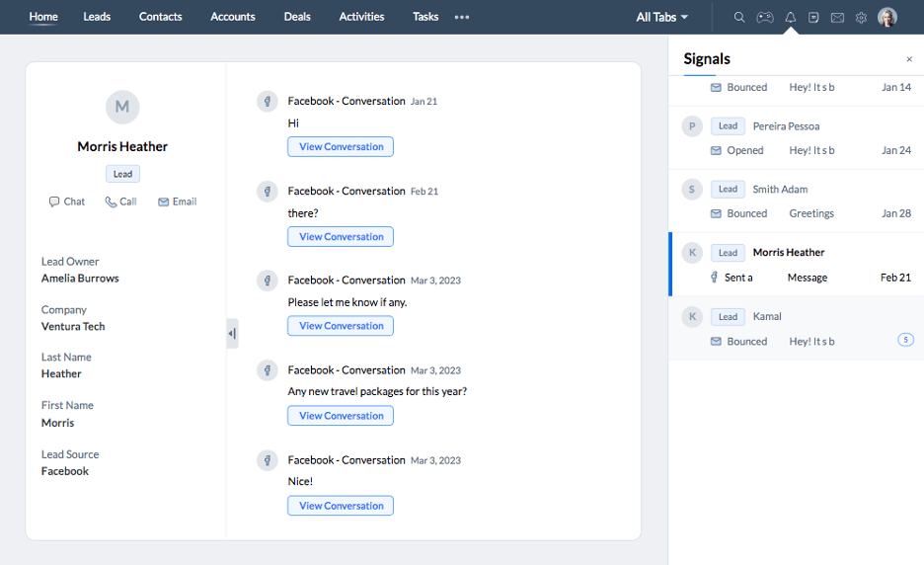Switch to the Deals tab
Image resolution: width=924 pixels, height=565 pixels.
click(297, 17)
